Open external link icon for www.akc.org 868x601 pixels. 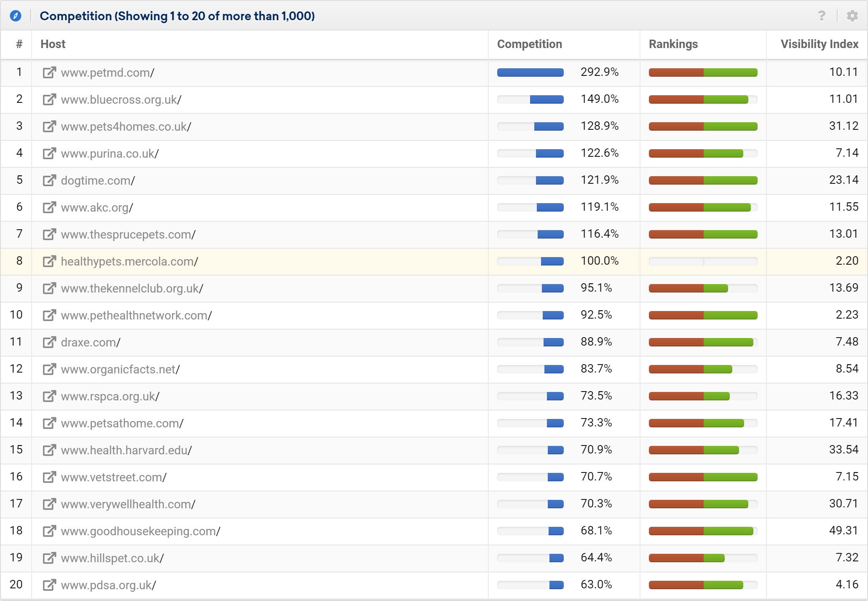[49, 207]
